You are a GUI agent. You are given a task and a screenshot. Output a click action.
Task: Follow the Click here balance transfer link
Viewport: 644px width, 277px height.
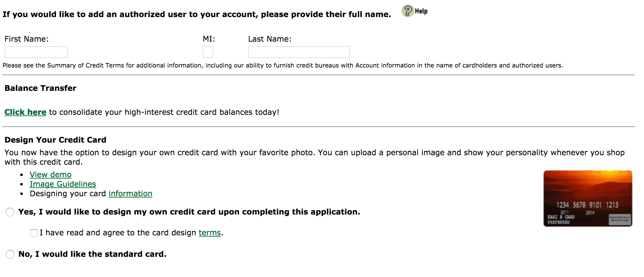tap(25, 112)
